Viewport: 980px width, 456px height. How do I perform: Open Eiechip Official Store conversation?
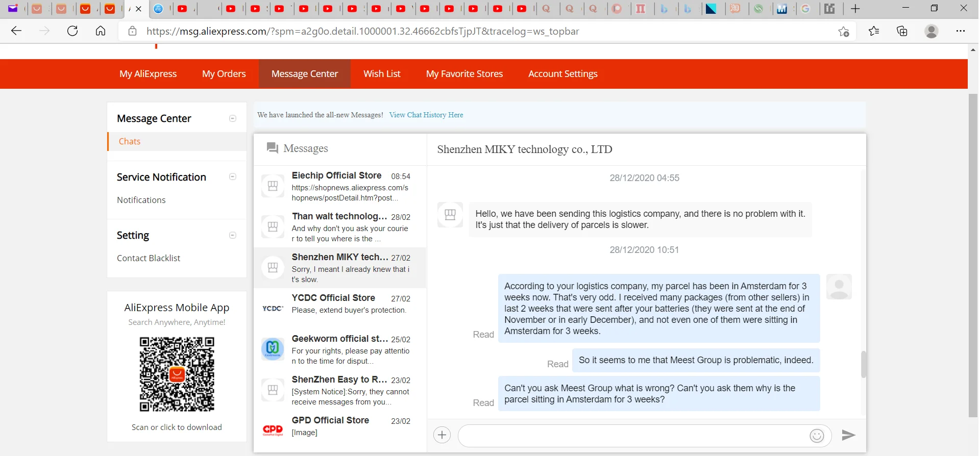tap(340, 186)
